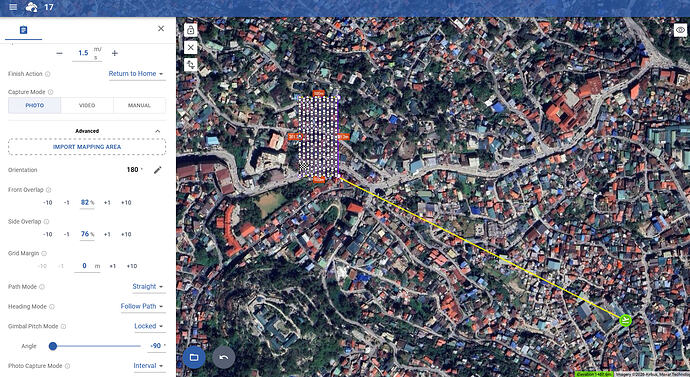Image resolution: width=690 pixels, height=377 pixels.
Task: Click the undo button on map
Action: pyautogui.click(x=224, y=357)
